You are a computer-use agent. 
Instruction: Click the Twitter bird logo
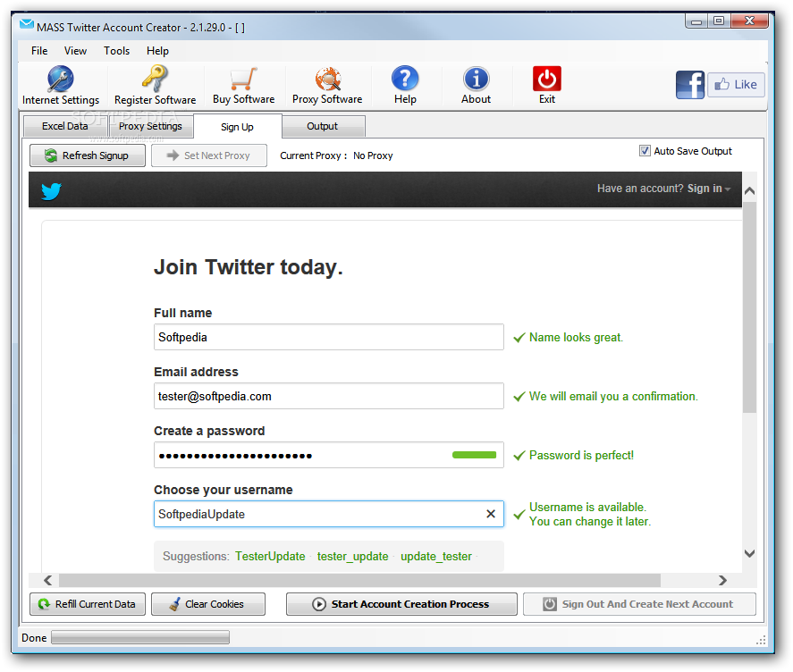(51, 191)
